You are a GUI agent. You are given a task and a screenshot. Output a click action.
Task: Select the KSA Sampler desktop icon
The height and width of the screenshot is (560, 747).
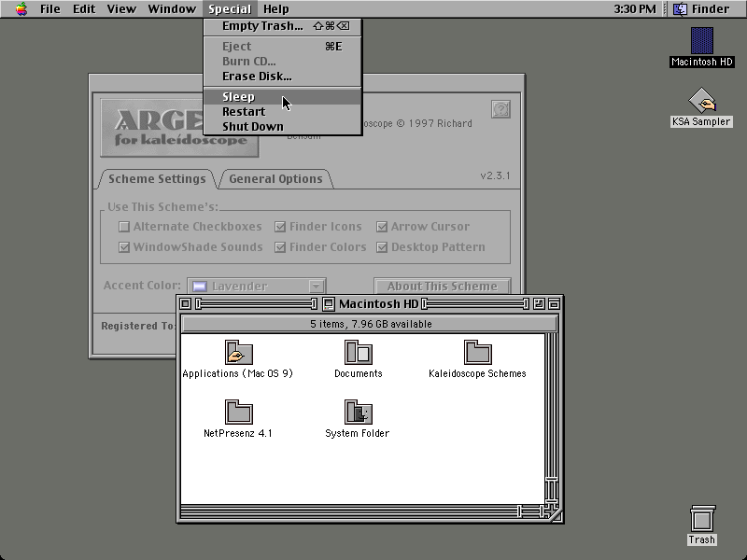pos(702,100)
